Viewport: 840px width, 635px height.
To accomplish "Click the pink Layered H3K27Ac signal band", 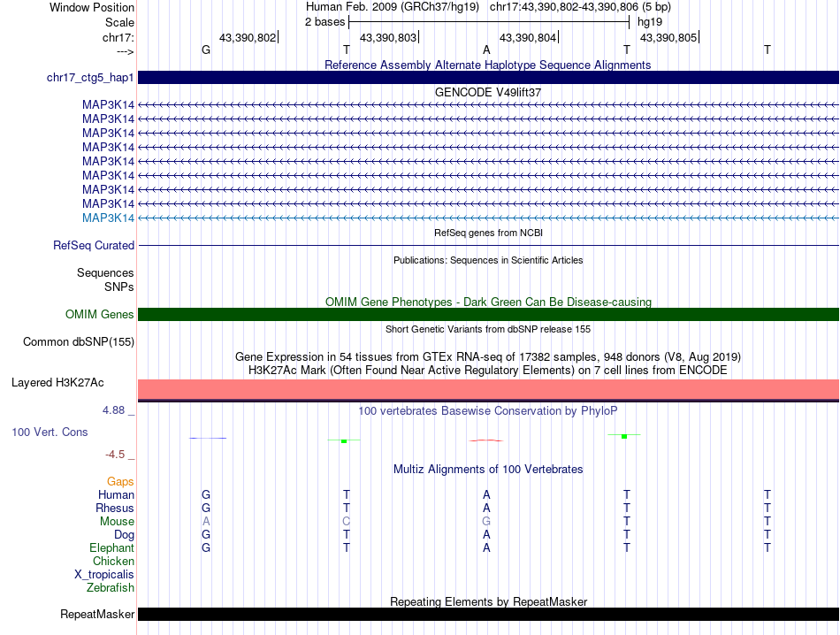I will click(x=488, y=389).
